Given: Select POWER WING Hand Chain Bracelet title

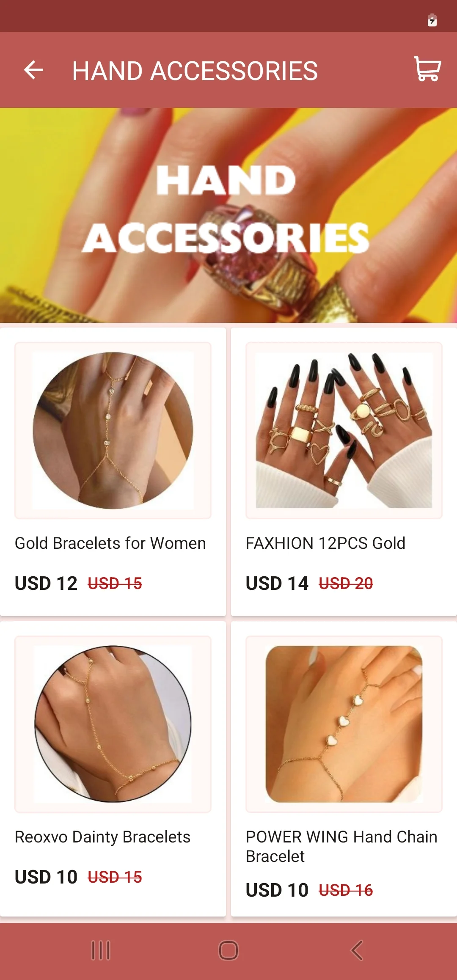Looking at the screenshot, I should 341,846.
